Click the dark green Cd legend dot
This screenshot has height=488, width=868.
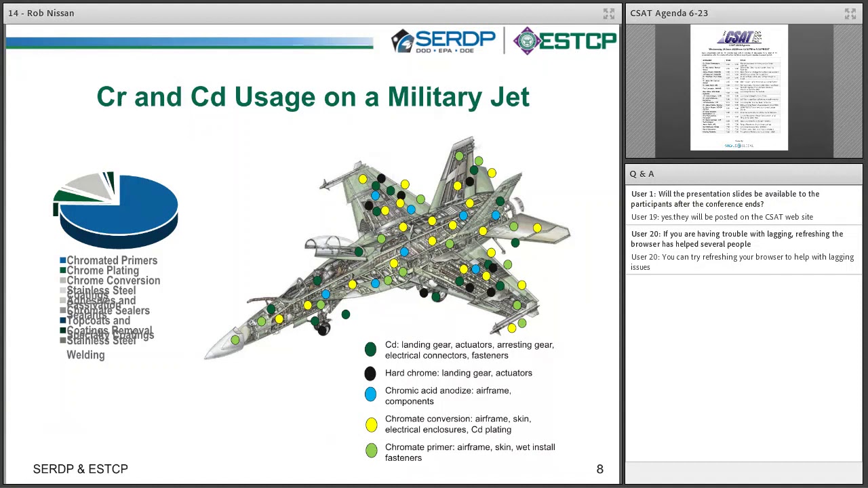point(370,349)
